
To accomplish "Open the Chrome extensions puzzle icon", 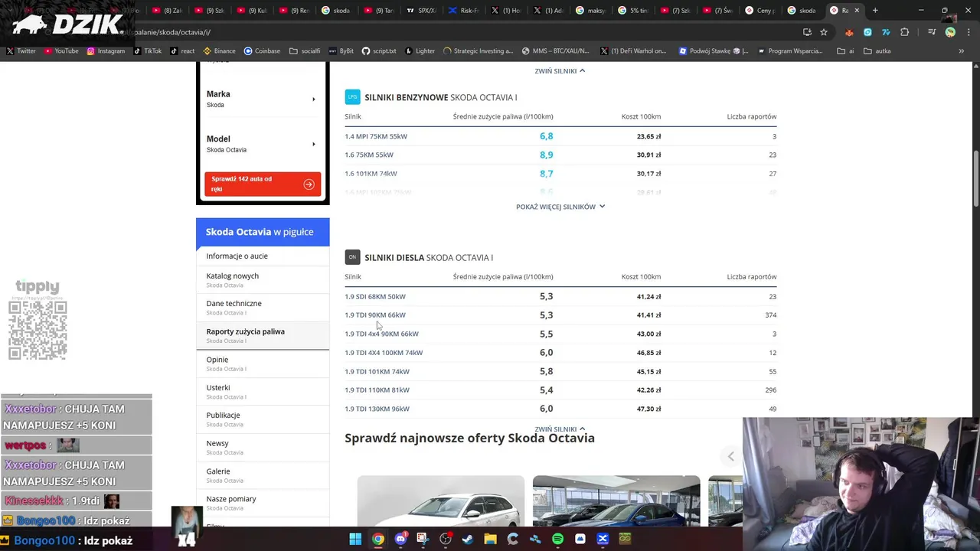I will click(x=905, y=32).
